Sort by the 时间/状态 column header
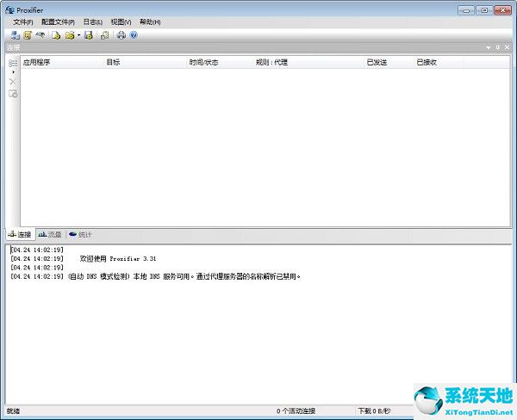The height and width of the screenshot is (420, 517). 220,62
